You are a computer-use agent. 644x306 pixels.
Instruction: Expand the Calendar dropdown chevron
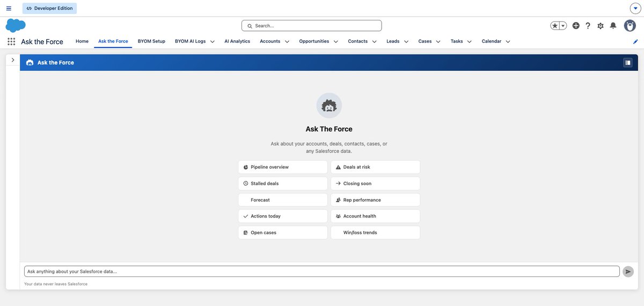[x=508, y=41]
